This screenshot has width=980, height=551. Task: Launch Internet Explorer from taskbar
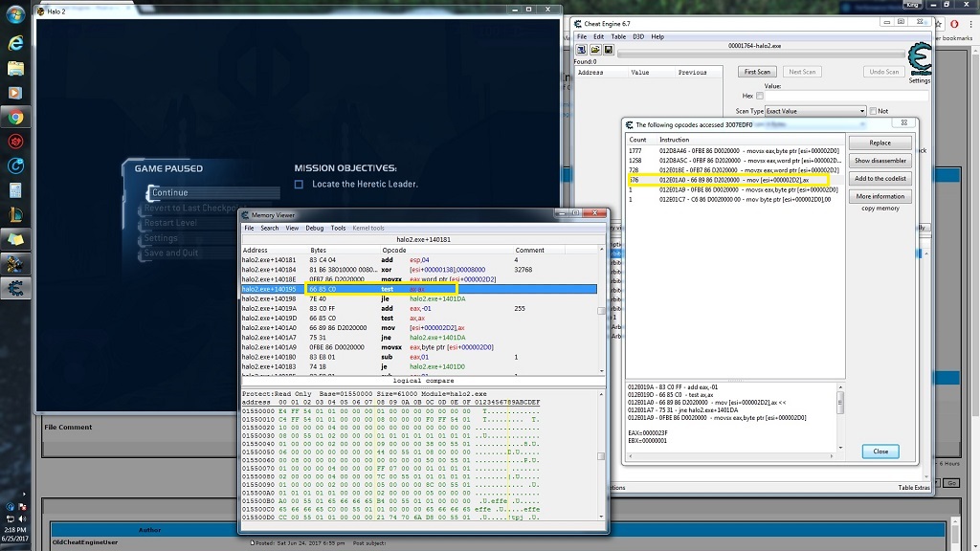pyautogui.click(x=15, y=42)
